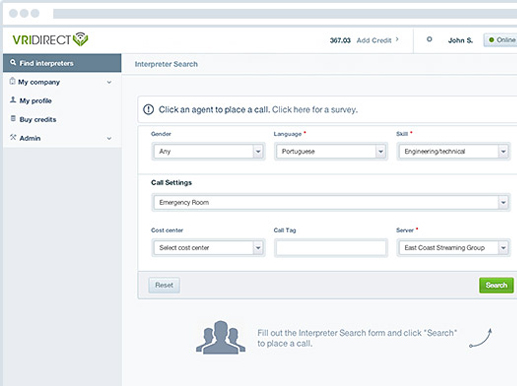Expand the My company submenu chevron
This screenshot has width=517, height=386.
[x=109, y=82]
